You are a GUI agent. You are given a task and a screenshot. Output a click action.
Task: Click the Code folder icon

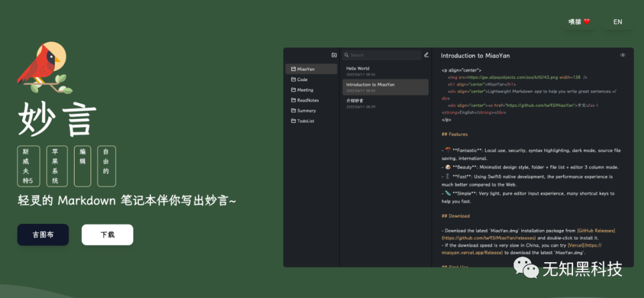coord(293,79)
